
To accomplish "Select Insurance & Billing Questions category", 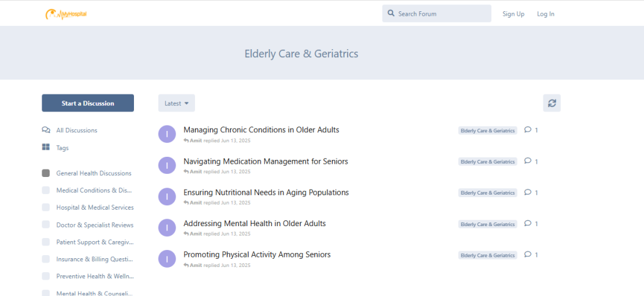I will (94, 259).
